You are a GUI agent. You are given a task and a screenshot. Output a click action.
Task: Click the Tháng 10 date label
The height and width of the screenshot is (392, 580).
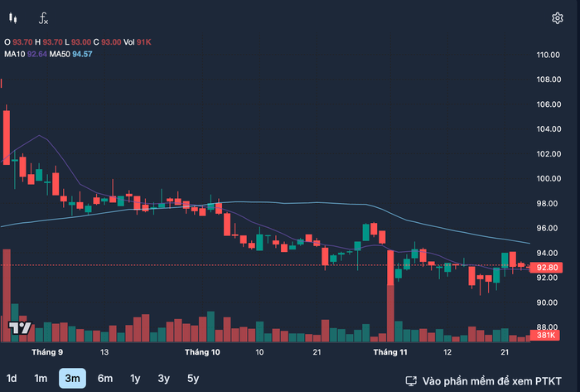click(x=202, y=352)
